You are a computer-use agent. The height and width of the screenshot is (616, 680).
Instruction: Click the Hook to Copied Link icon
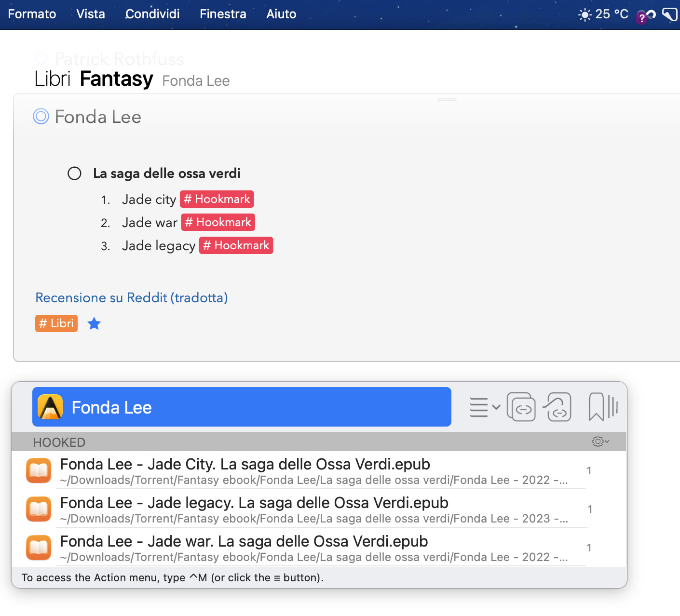[x=558, y=407]
